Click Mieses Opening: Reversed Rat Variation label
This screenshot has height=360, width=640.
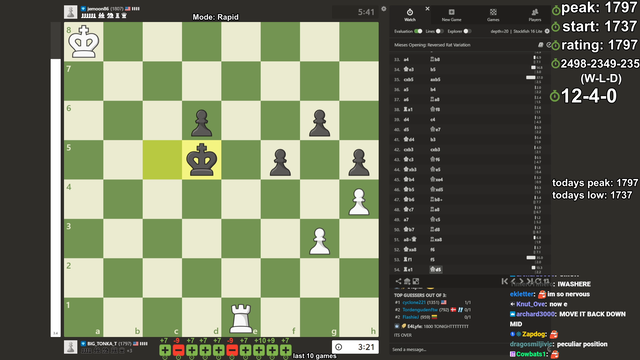(432, 45)
